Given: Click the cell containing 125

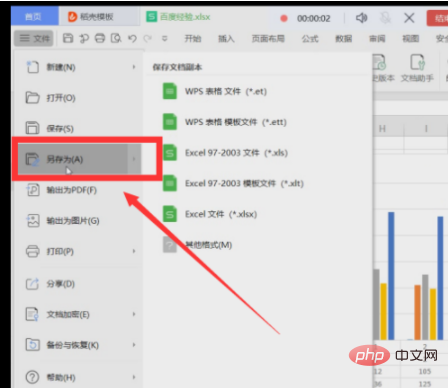Looking at the screenshot, I should tap(425, 384).
